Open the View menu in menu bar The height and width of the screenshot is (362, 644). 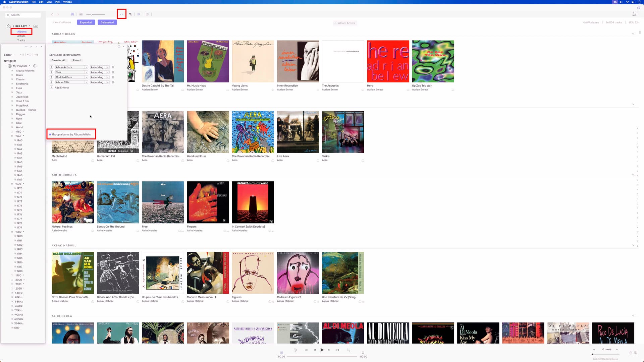(49, 2)
